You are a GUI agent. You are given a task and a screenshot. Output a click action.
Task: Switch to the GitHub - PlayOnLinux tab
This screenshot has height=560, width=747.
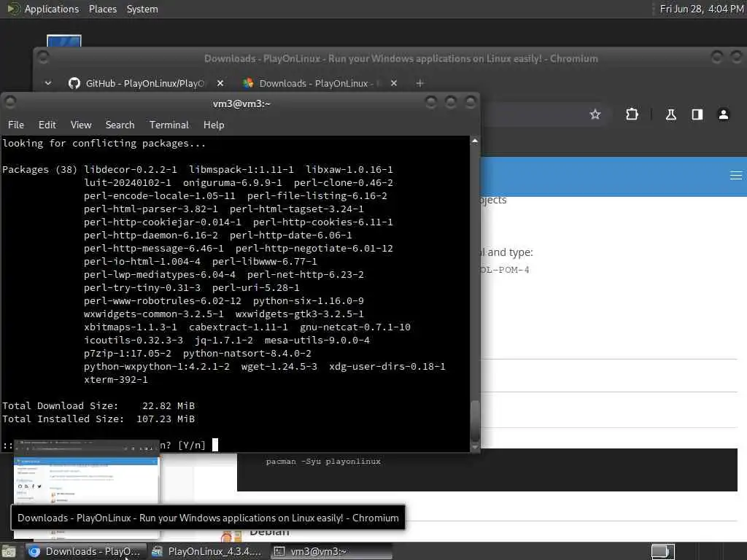[145, 83]
